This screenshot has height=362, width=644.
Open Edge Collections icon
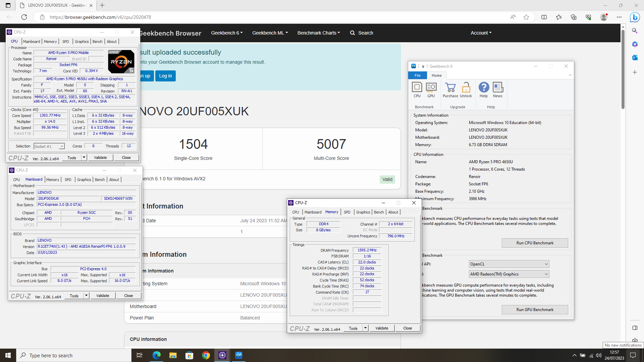(x=574, y=17)
